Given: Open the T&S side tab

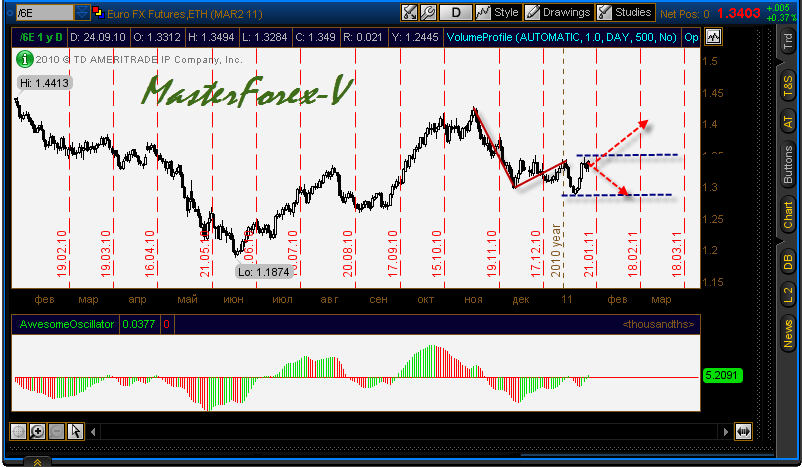Looking at the screenshot, I should [788, 86].
